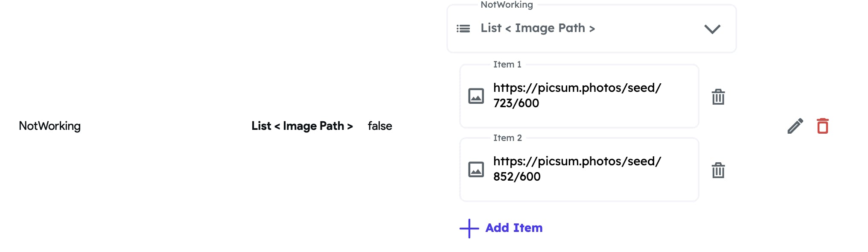The height and width of the screenshot is (252, 868).
Task: Click the false value in the row
Action: click(380, 126)
